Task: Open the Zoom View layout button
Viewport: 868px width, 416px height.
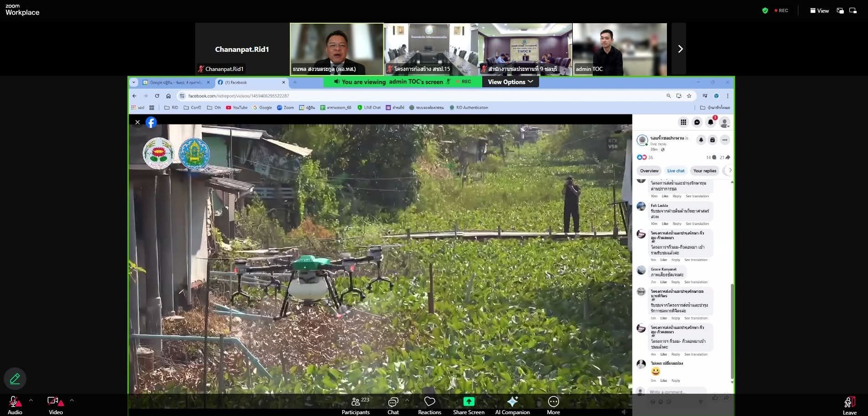Action: [819, 10]
